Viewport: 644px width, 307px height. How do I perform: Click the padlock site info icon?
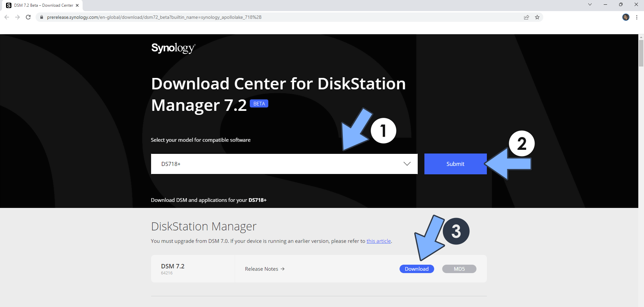tap(42, 17)
